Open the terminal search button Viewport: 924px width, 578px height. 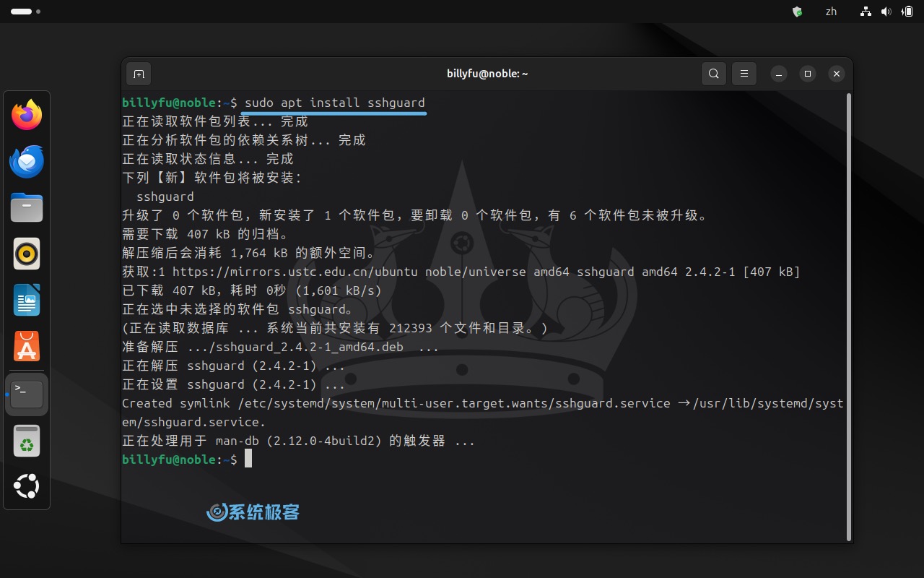click(714, 74)
